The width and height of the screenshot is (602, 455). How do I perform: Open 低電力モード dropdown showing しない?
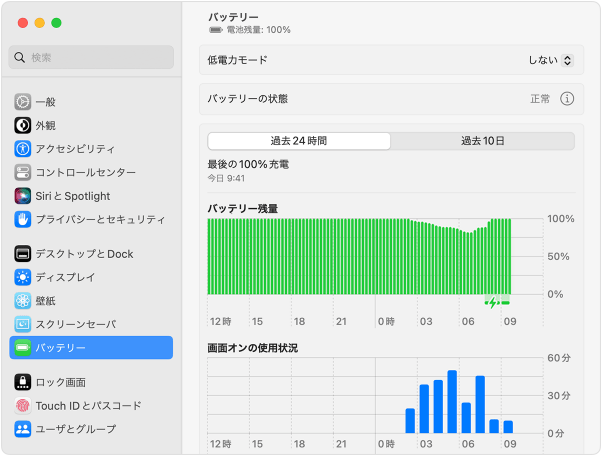point(551,60)
